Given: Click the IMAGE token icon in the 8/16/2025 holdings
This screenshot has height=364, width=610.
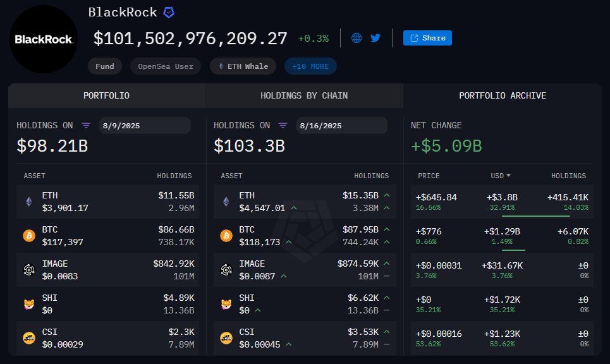Looking at the screenshot, I should (226, 270).
